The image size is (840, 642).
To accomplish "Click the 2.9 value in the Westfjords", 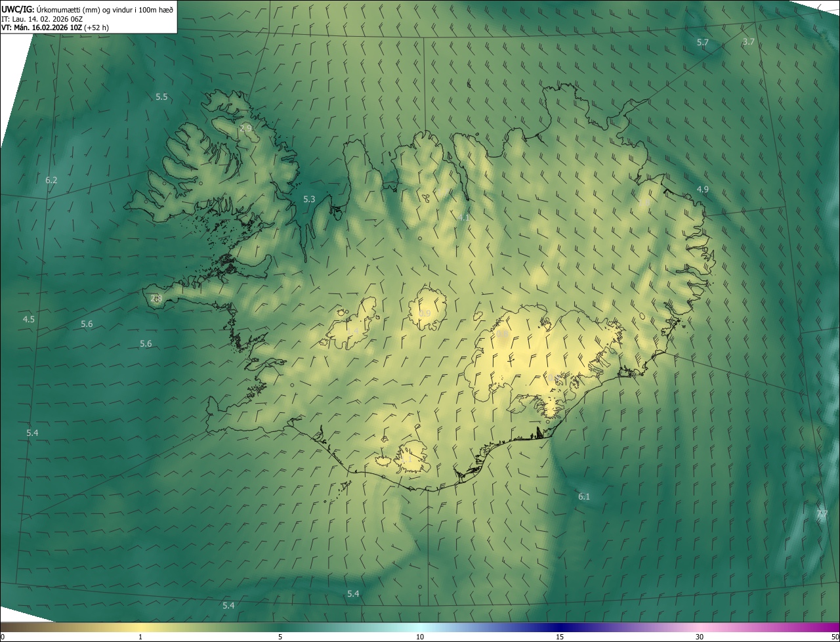I will click(x=245, y=128).
